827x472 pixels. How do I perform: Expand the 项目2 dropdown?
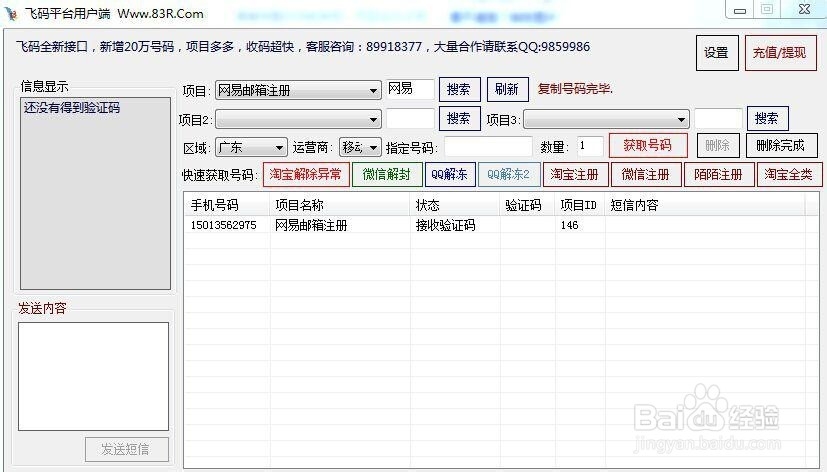click(298, 120)
